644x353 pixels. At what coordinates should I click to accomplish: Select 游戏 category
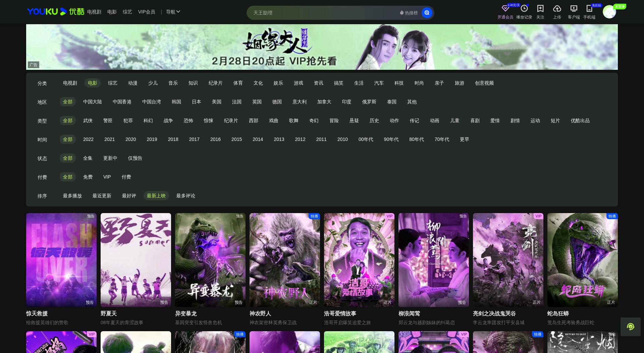click(298, 83)
